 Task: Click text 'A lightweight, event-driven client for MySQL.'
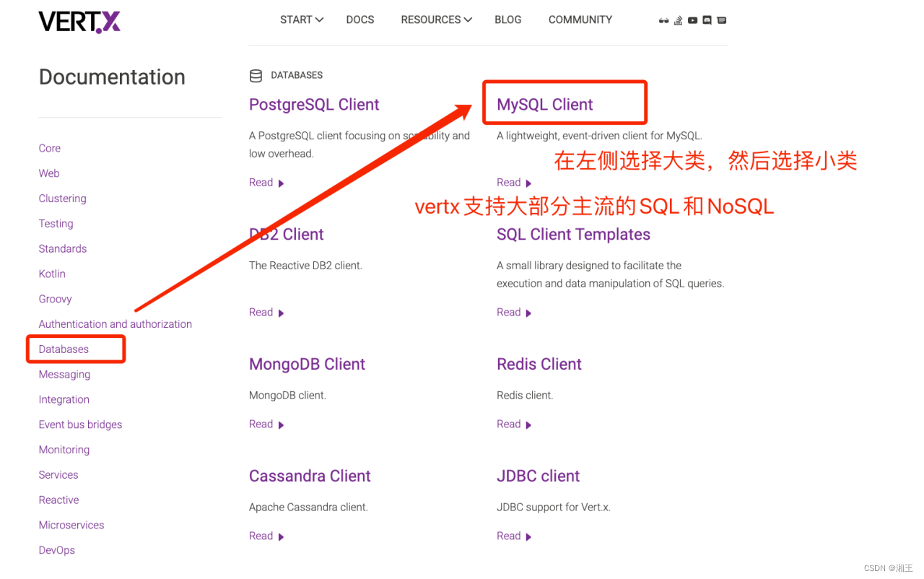599,136
